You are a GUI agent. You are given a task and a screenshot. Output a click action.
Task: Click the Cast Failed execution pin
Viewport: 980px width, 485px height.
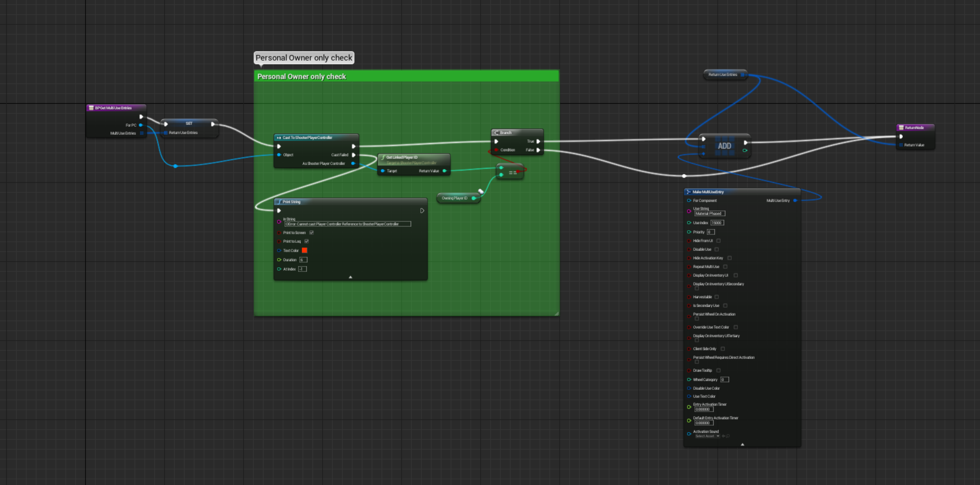tap(354, 155)
